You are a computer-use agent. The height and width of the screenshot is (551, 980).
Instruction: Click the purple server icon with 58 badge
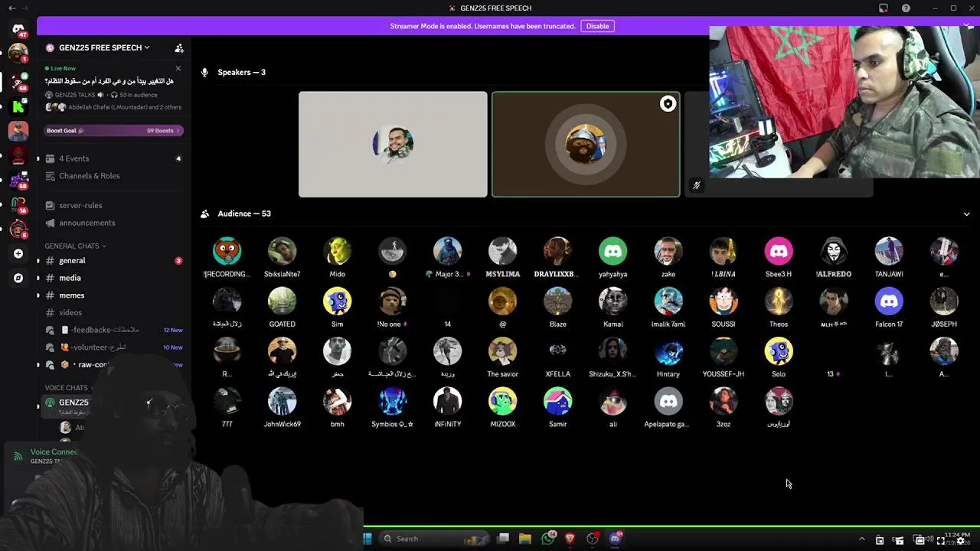coord(18,180)
